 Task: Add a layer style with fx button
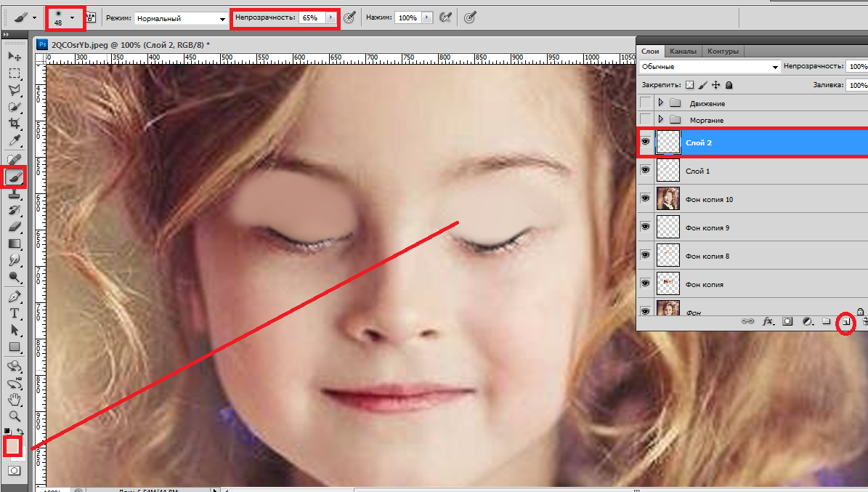[x=768, y=321]
